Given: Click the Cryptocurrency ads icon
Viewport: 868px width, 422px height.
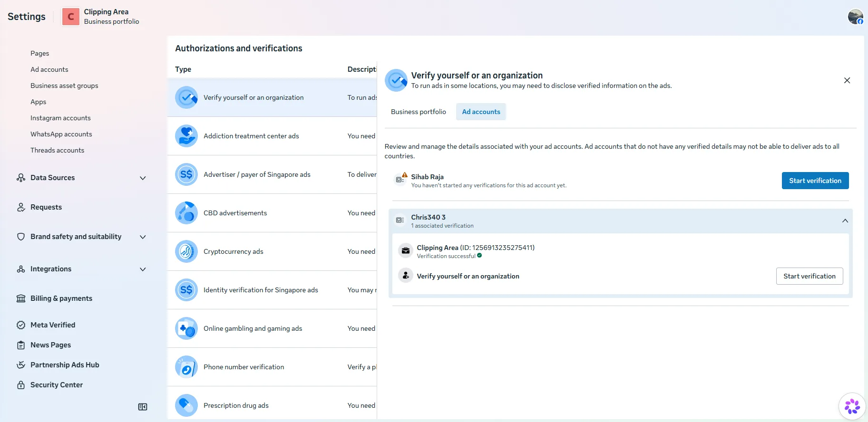Looking at the screenshot, I should (x=186, y=251).
